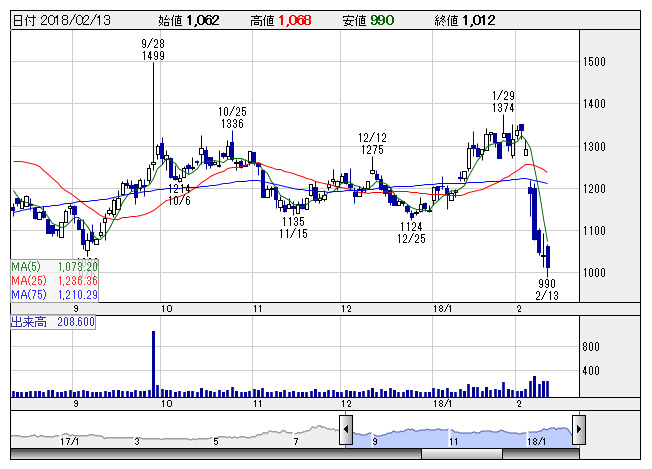Click the 1500 price axis label

click(x=594, y=62)
